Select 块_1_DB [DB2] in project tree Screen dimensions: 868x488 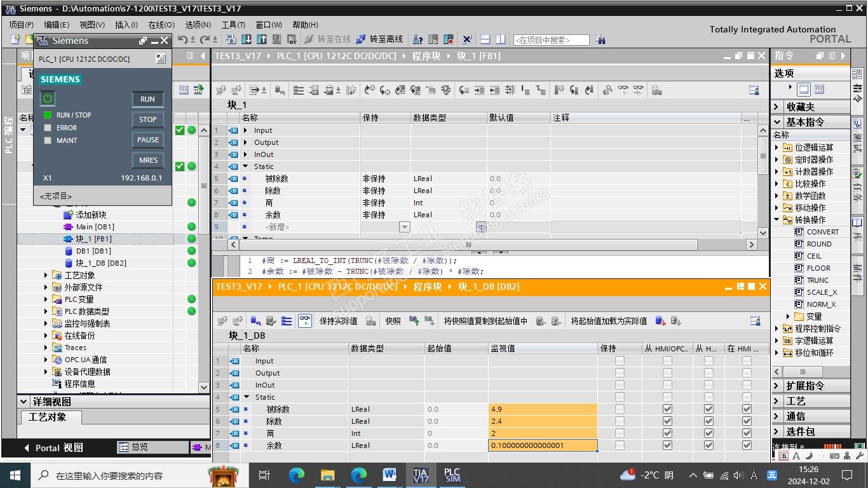[x=100, y=263]
